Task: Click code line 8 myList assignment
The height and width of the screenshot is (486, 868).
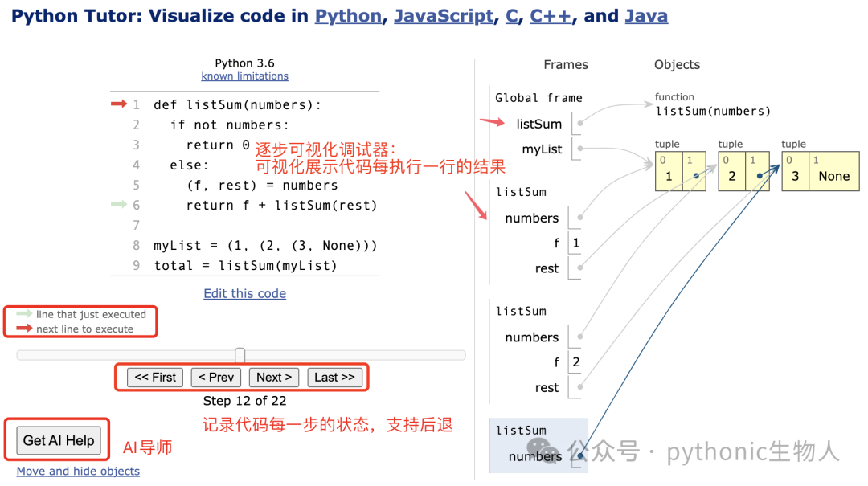Action: pos(265,245)
